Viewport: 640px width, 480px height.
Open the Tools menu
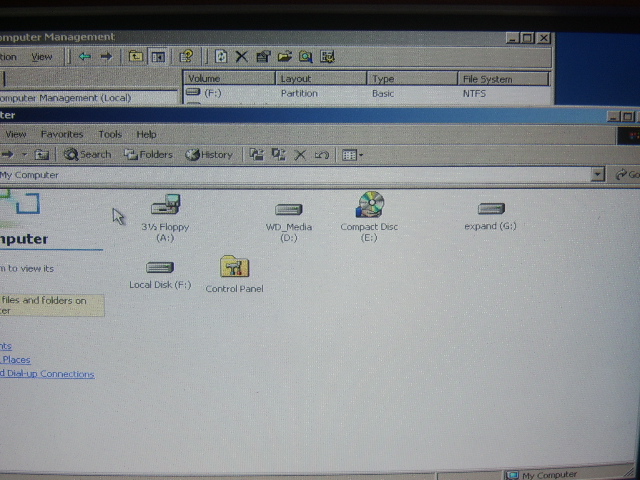(110, 134)
